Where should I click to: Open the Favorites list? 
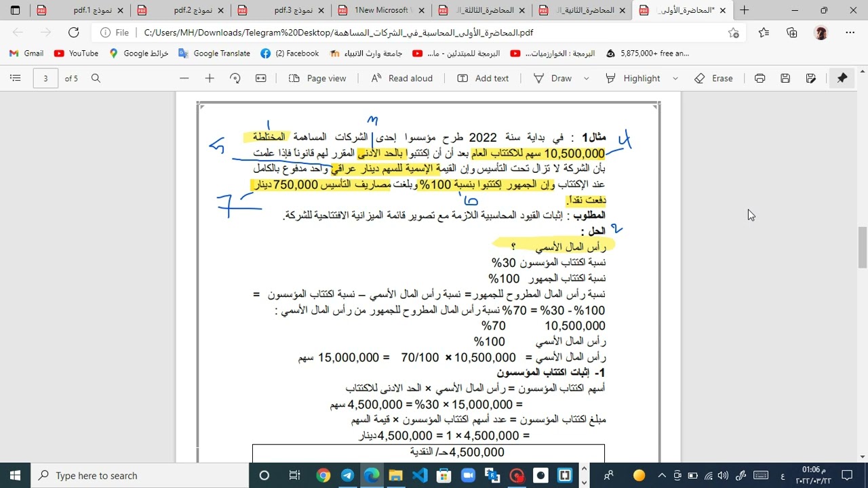(764, 33)
